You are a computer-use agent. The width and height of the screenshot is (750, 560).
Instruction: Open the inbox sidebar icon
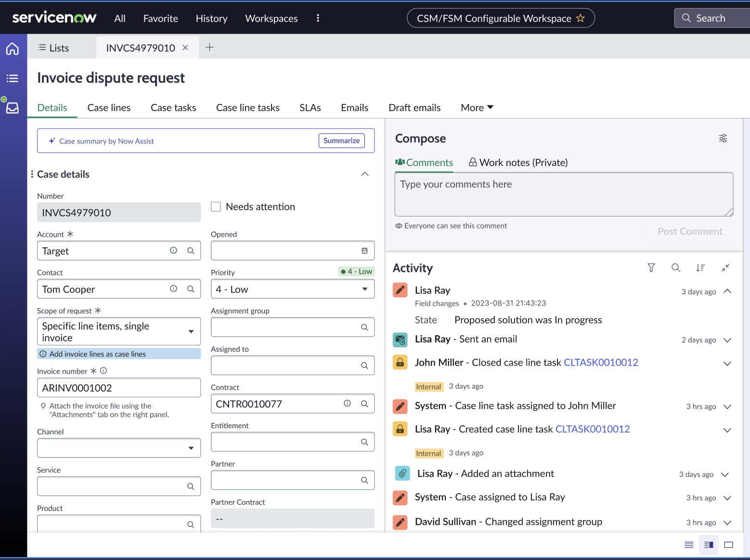pyautogui.click(x=13, y=108)
